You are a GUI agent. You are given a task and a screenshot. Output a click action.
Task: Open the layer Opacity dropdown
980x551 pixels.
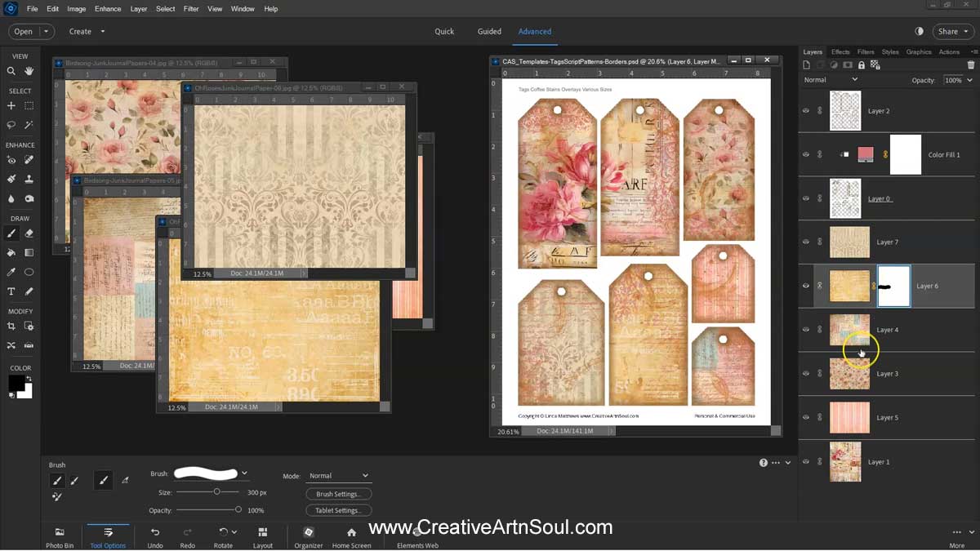pos(969,80)
